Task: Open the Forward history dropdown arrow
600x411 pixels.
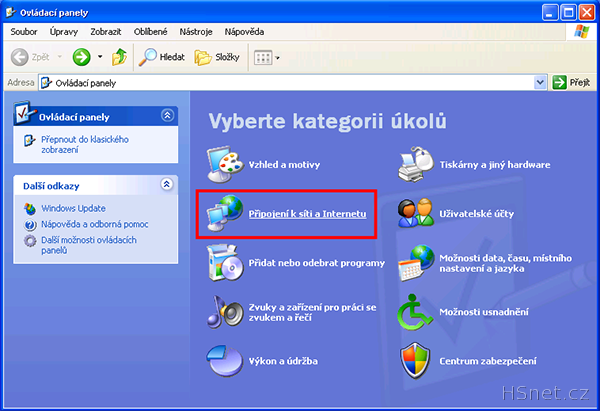Action: (100, 57)
